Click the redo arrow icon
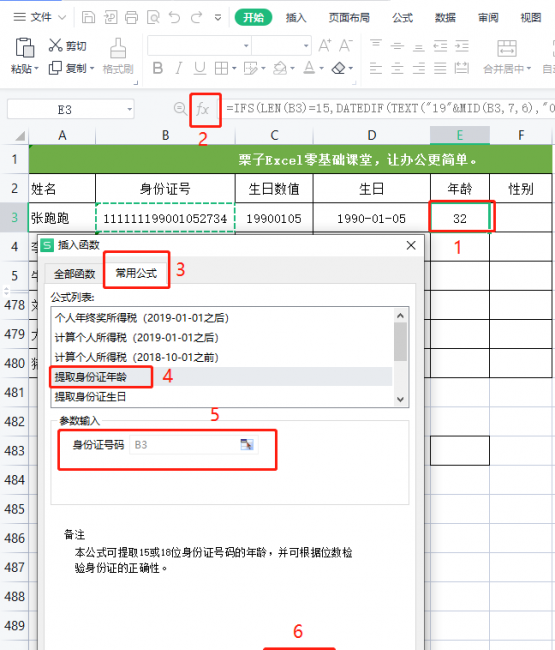 coord(196,17)
